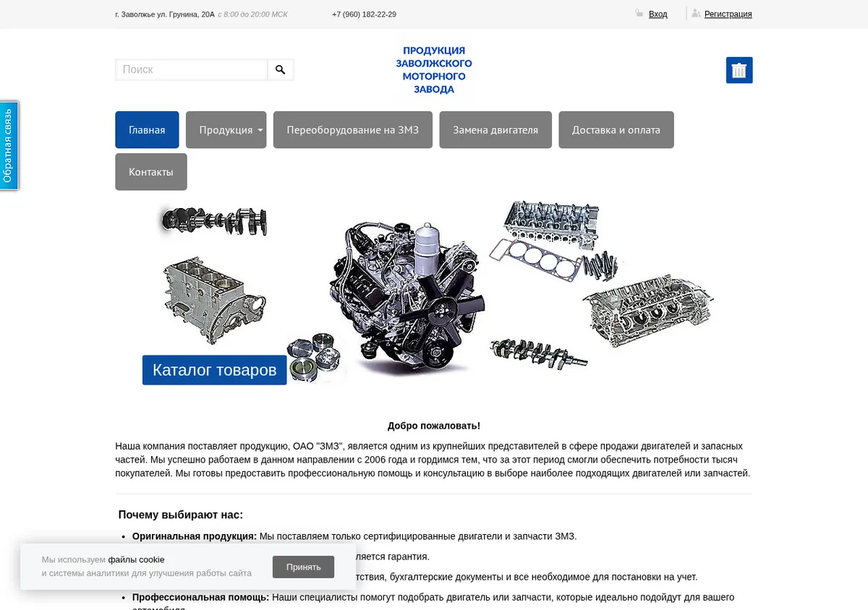
Task: Select Доставка и оплата menu item
Action: [616, 130]
